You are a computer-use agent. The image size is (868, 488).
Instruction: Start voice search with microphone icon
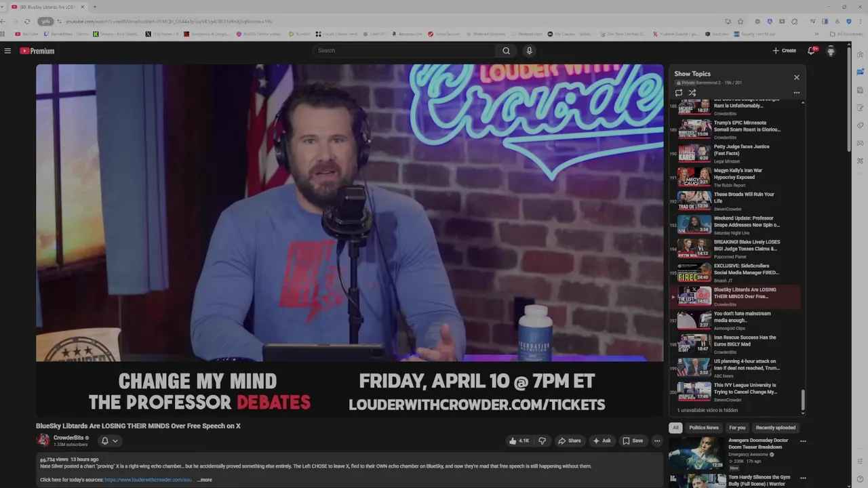[530, 51]
